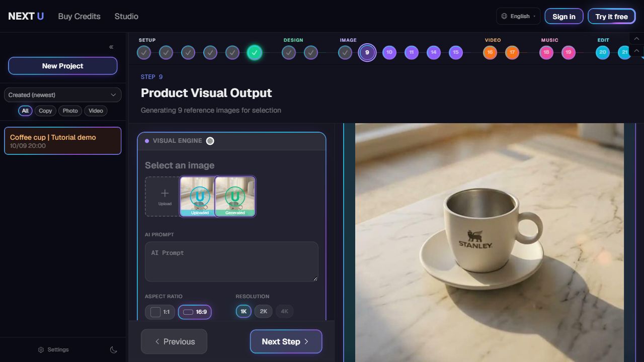This screenshot has width=644, height=362.
Task: Choose 1K resolution
Action: pos(244,311)
